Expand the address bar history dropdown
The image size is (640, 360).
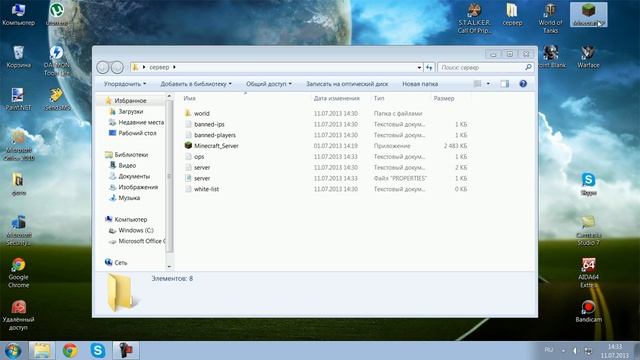pyautogui.click(x=419, y=67)
